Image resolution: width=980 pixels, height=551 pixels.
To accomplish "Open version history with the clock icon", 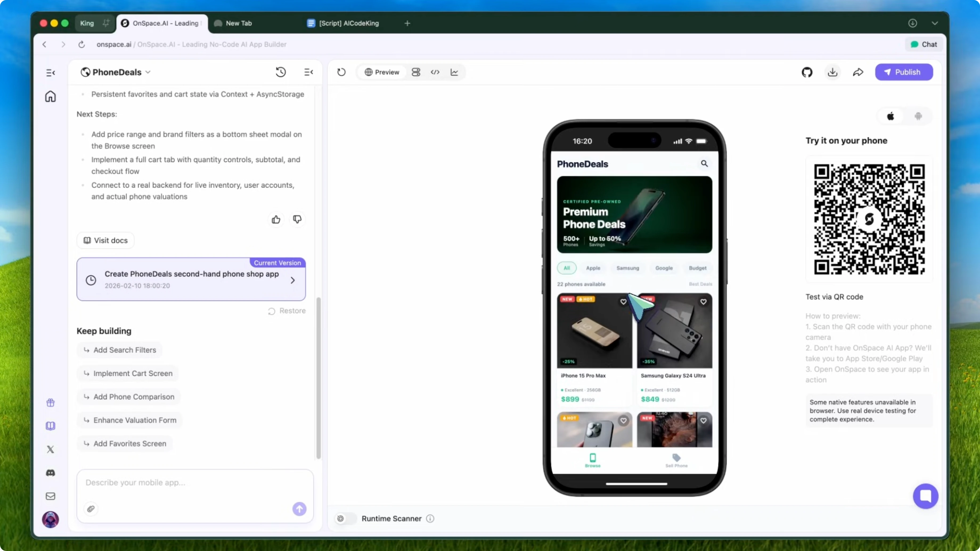I will click(280, 72).
